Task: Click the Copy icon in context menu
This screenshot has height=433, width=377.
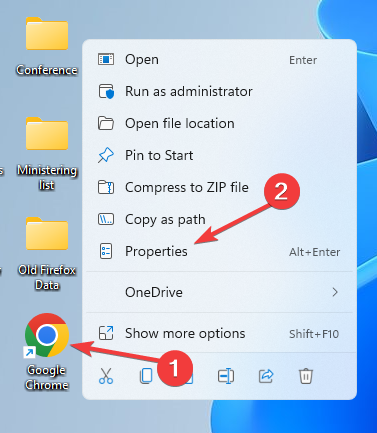Action: [146, 376]
